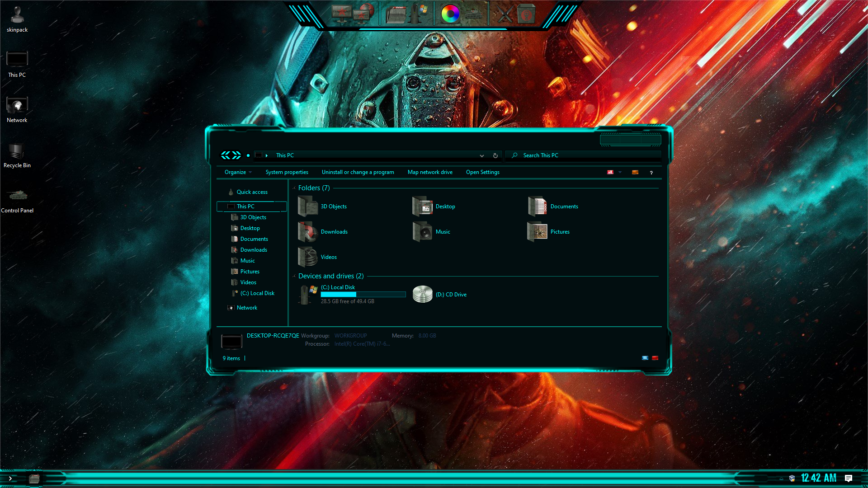Image resolution: width=868 pixels, height=488 pixels.
Task: Click the back navigation arrow button
Action: (x=225, y=155)
